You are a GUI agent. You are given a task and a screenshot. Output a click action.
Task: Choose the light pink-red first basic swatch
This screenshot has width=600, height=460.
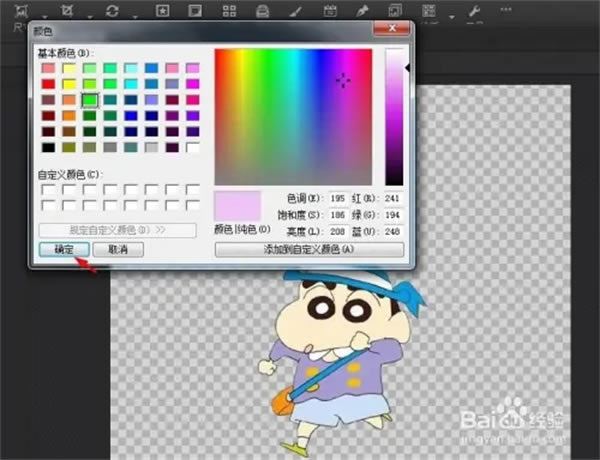[x=48, y=68]
